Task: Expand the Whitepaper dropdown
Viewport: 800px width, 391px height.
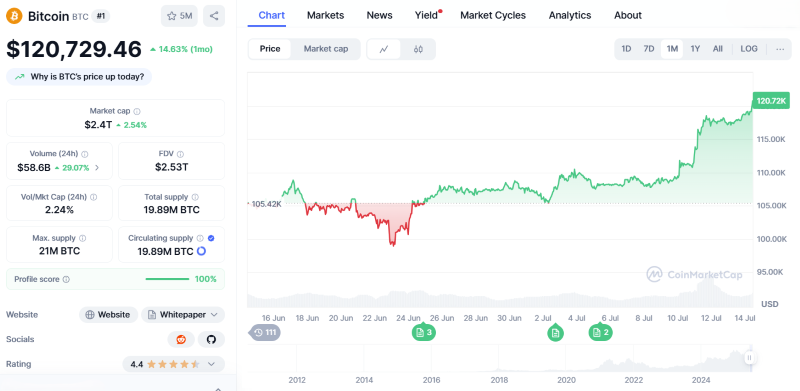Action: click(183, 315)
